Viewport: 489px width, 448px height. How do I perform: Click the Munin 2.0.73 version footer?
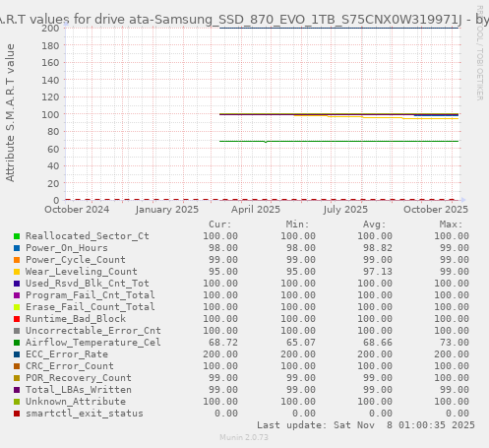click(x=244, y=437)
